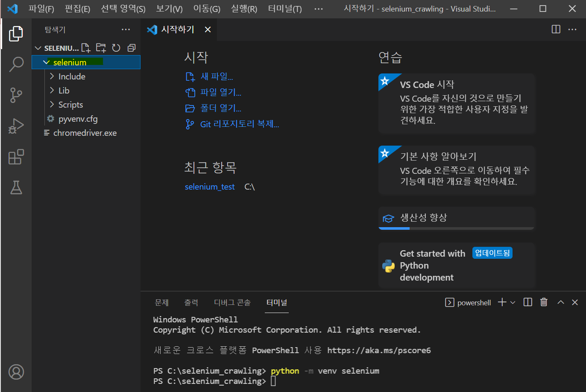586x392 pixels.
Task: Maximize the panel with the up chevron
Action: [x=561, y=302]
